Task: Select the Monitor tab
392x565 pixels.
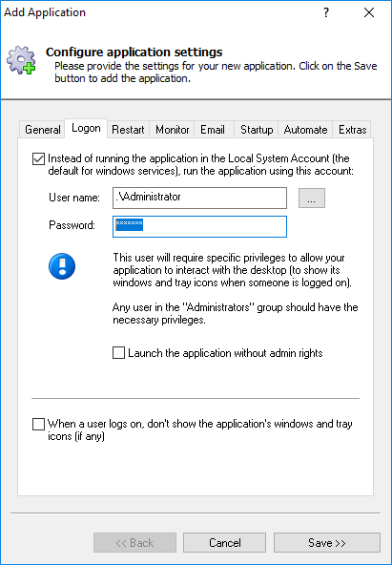Action: (x=172, y=130)
